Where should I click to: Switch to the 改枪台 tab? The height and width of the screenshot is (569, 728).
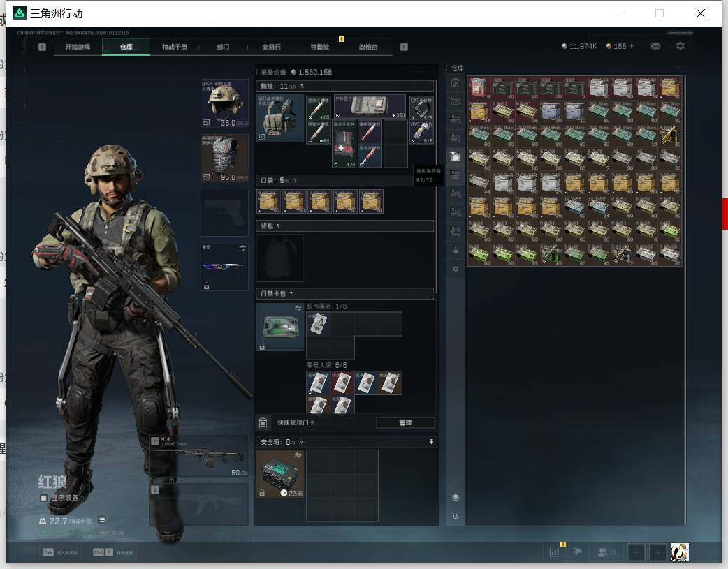click(368, 47)
